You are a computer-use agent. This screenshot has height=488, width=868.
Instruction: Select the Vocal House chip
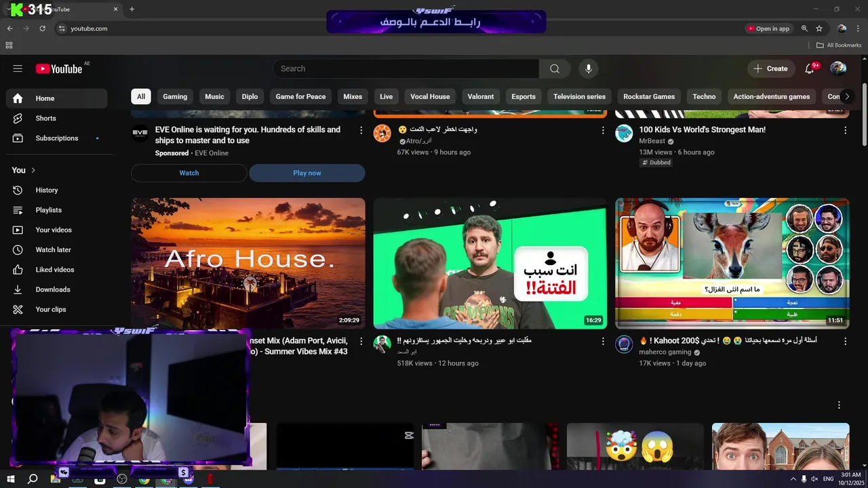[430, 96]
